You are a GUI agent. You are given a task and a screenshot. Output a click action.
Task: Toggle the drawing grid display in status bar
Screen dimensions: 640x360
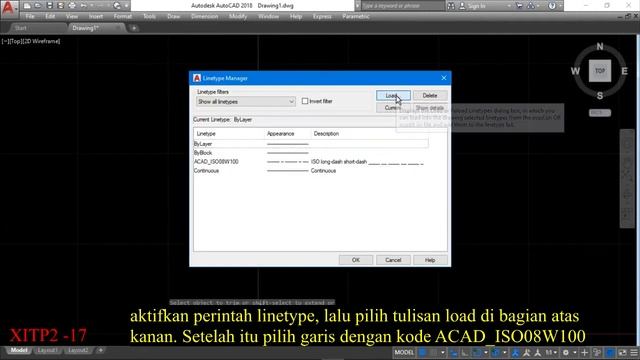423,352
